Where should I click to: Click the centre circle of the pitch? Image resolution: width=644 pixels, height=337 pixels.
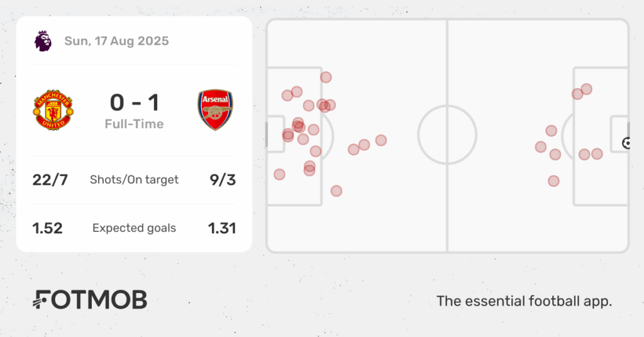(x=447, y=135)
